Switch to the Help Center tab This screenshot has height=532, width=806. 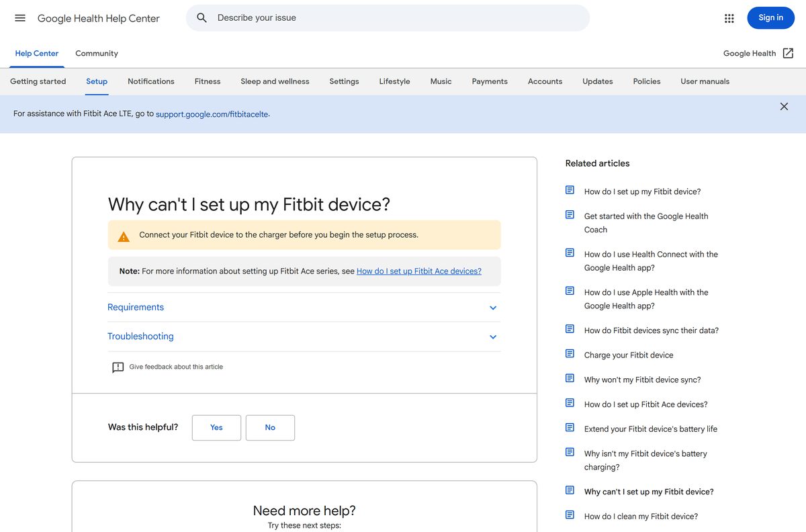(x=37, y=53)
